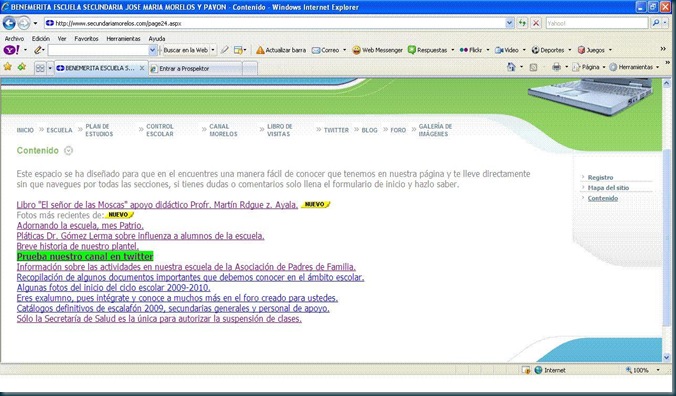
Task: Expand the address bar history dropdown
Action: (510, 23)
